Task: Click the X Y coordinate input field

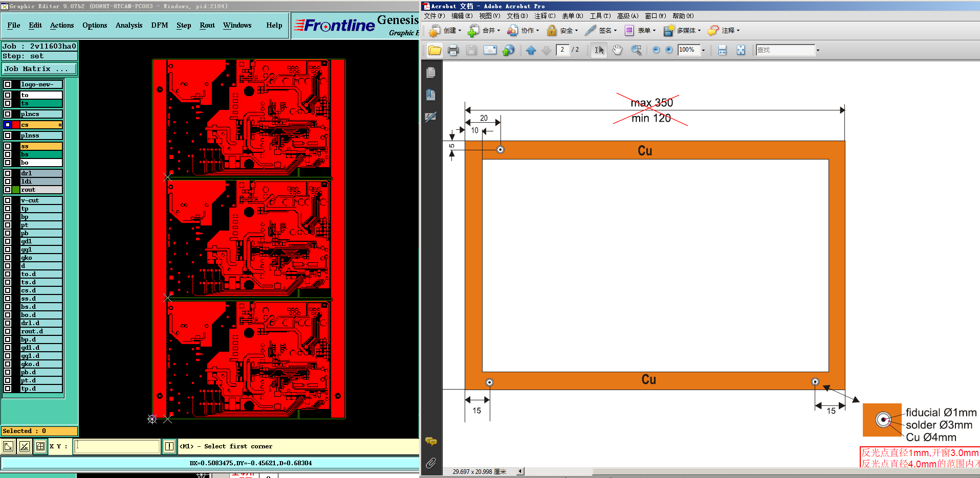Action: (117, 446)
